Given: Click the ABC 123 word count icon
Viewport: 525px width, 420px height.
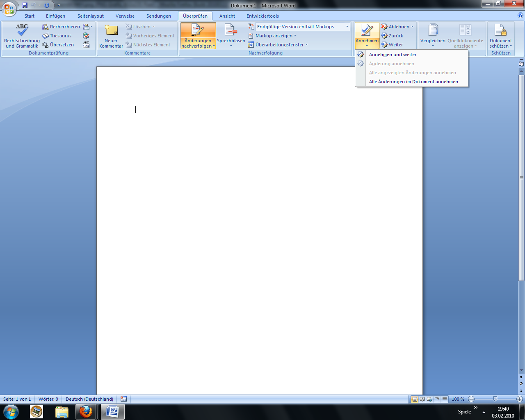Looking at the screenshot, I should click(86, 45).
